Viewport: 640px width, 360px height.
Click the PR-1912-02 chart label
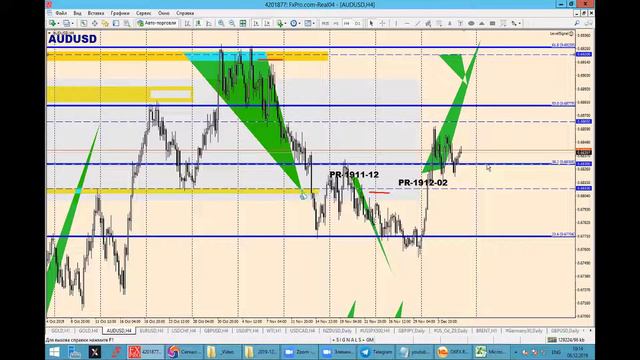[423, 182]
